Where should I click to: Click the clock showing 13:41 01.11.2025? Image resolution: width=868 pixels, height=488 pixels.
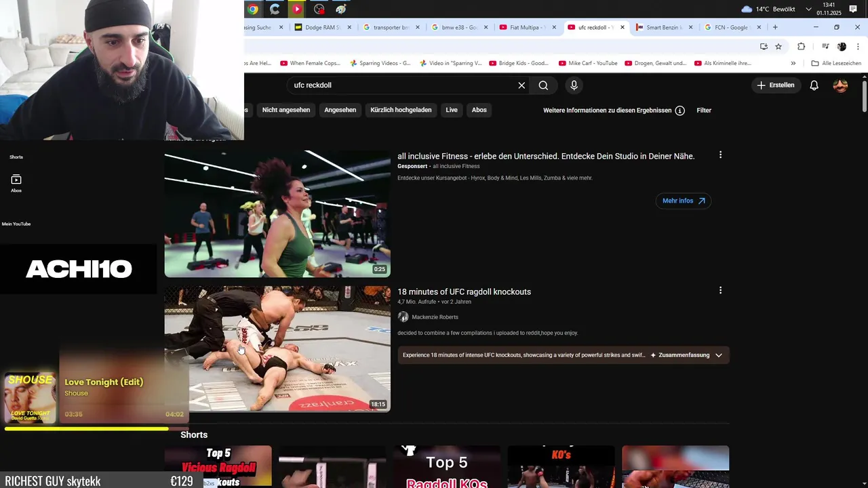click(829, 9)
